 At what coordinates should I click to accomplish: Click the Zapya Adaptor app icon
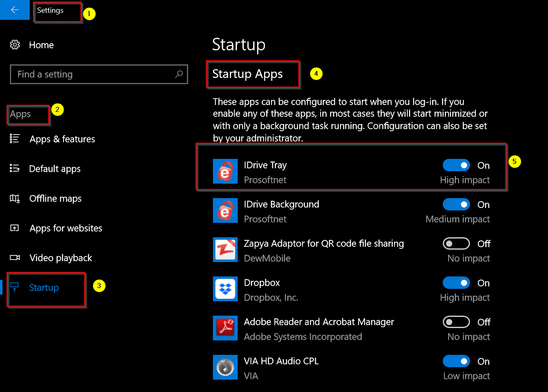click(225, 250)
